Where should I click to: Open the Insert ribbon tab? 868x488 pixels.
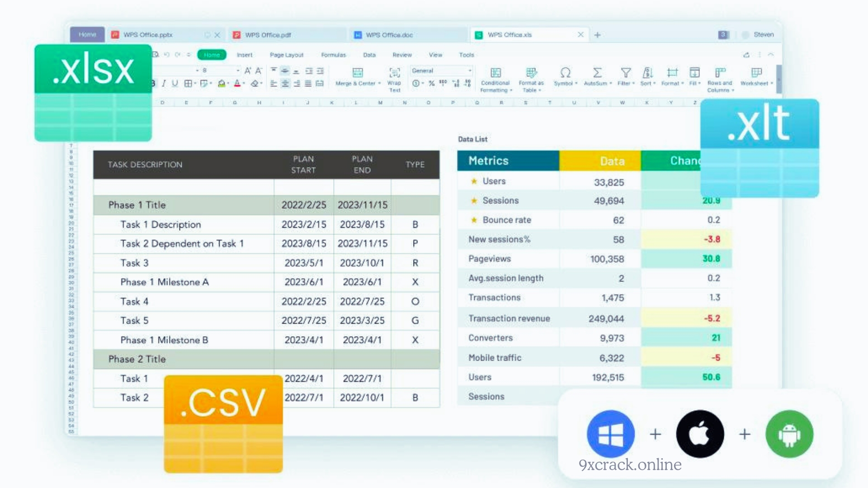click(x=245, y=55)
